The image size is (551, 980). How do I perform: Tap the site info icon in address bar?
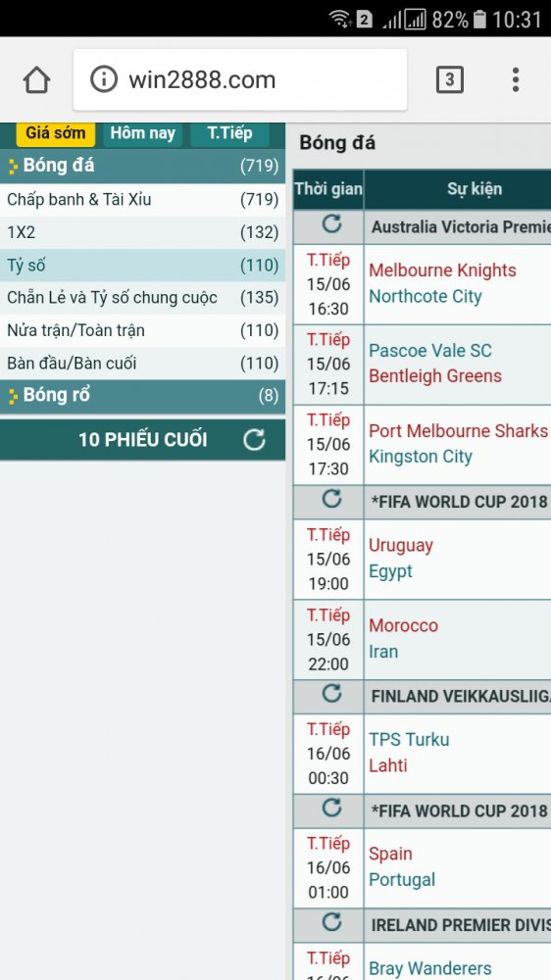pos(104,79)
